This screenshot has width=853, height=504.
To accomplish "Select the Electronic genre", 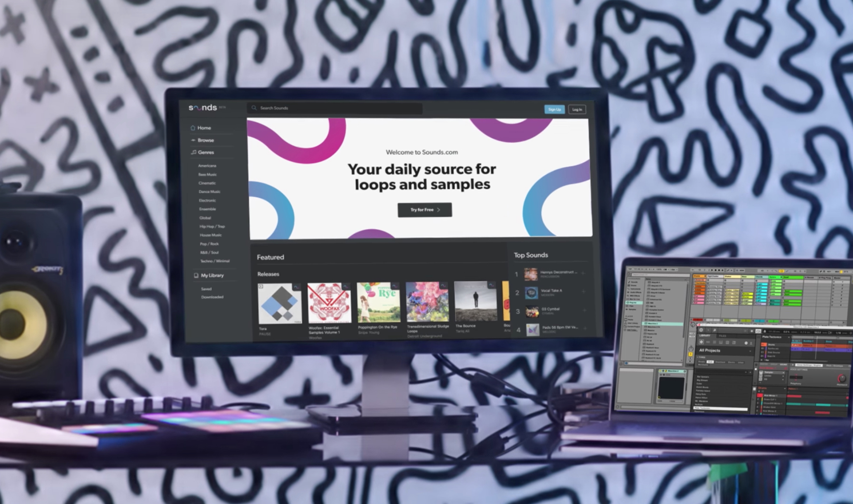I will click(207, 200).
